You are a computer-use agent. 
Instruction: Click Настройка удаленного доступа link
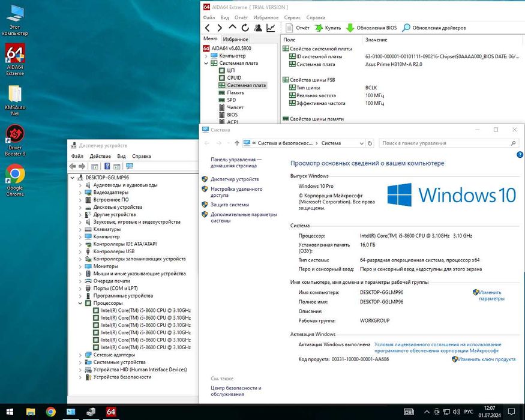(x=236, y=192)
